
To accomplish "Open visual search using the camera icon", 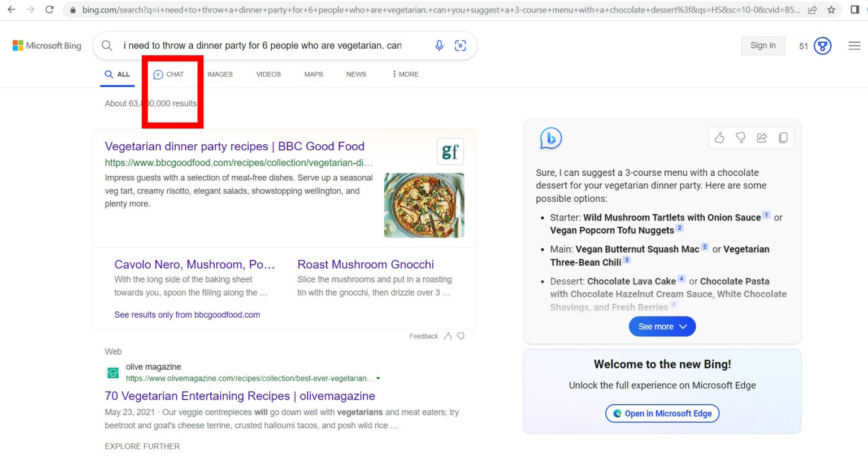I will tap(460, 46).
